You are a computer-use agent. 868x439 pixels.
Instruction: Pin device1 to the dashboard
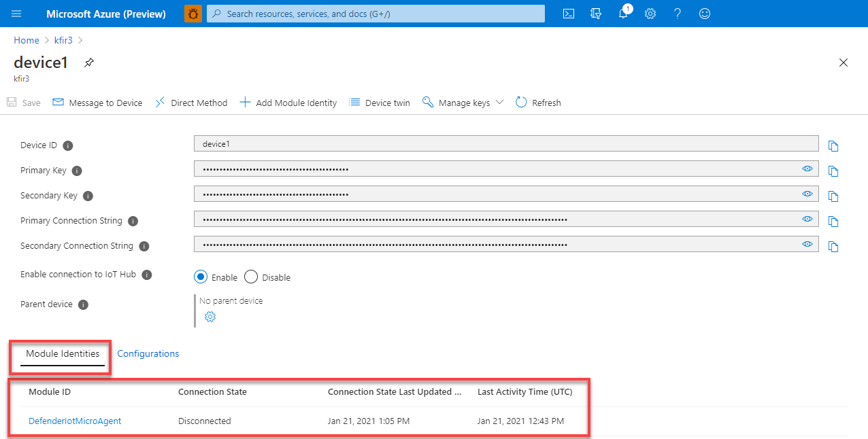88,62
